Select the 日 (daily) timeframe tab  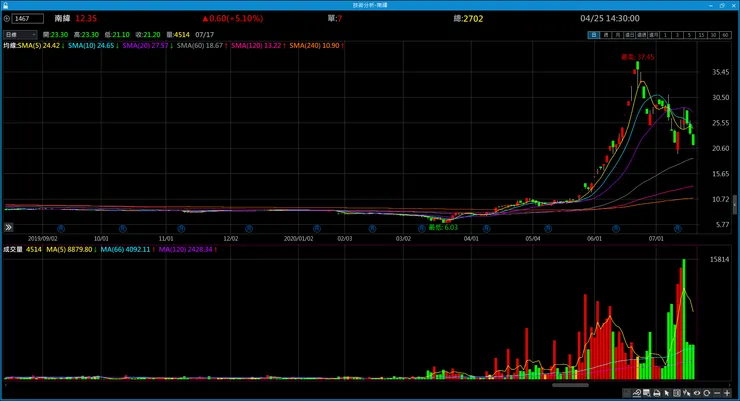click(594, 35)
